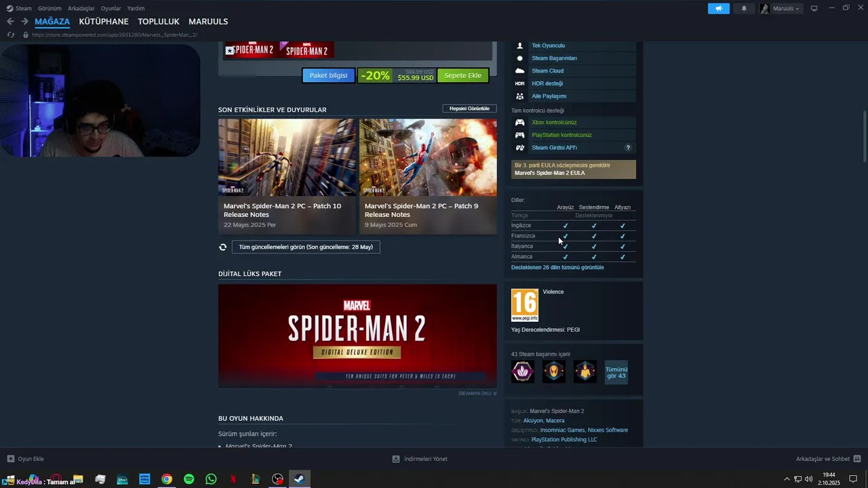Open the notifications bell

click(x=744, y=8)
